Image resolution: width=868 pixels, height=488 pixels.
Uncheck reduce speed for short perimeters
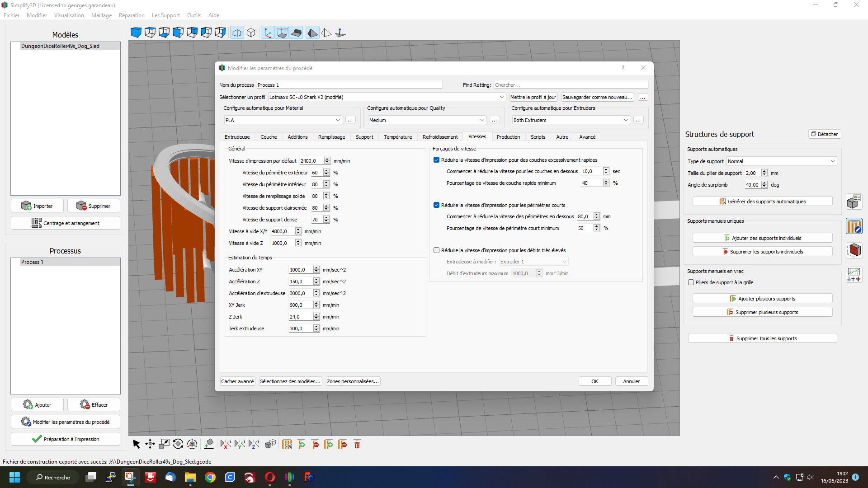pos(436,205)
